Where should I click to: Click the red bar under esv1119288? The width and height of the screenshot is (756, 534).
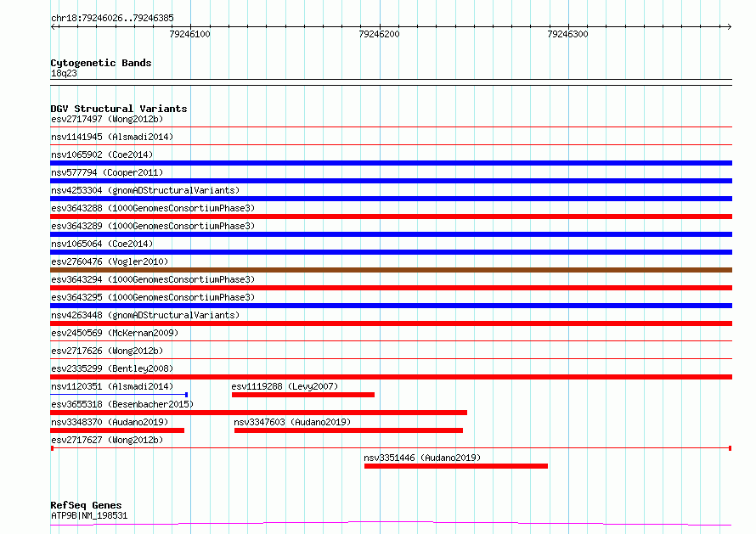pos(303,395)
